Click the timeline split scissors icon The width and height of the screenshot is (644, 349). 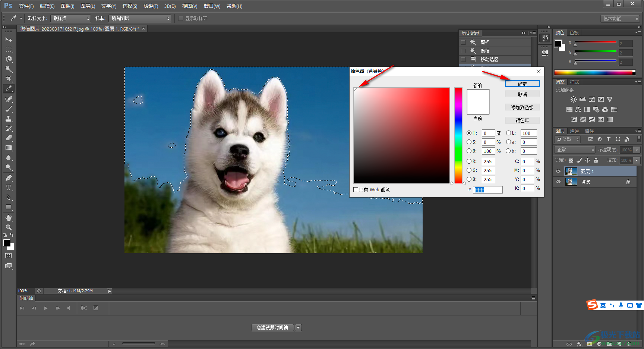pos(83,308)
